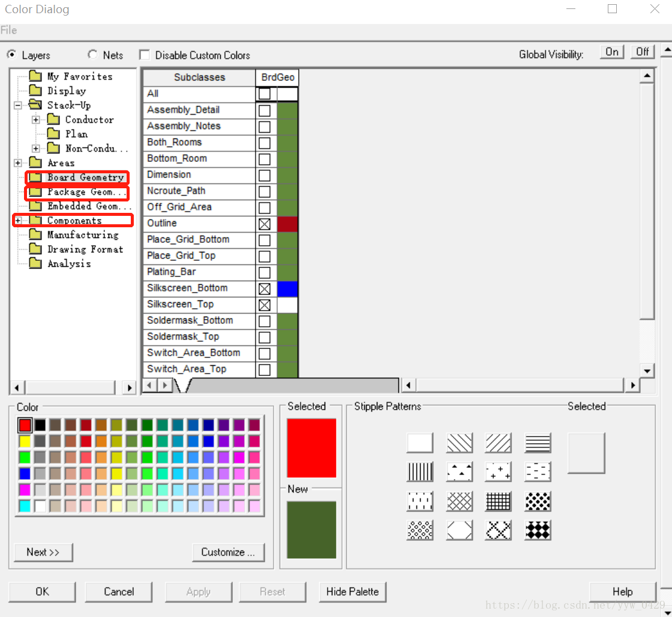Open the File menu
Viewport: 672px width, 617px height.
9,30
